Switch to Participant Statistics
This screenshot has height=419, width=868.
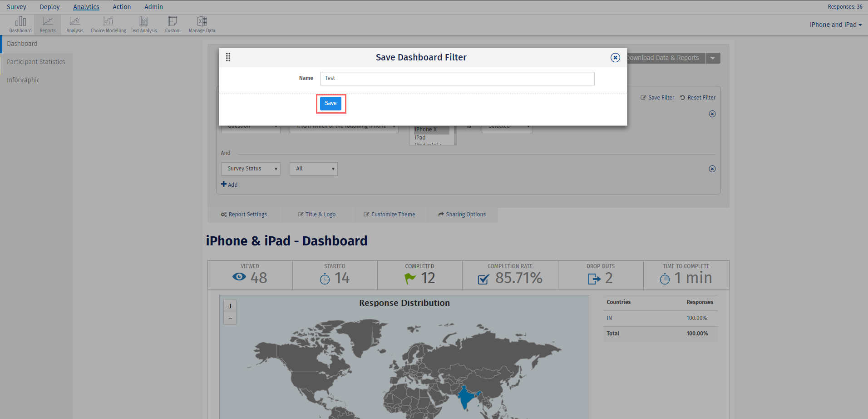[x=36, y=61]
